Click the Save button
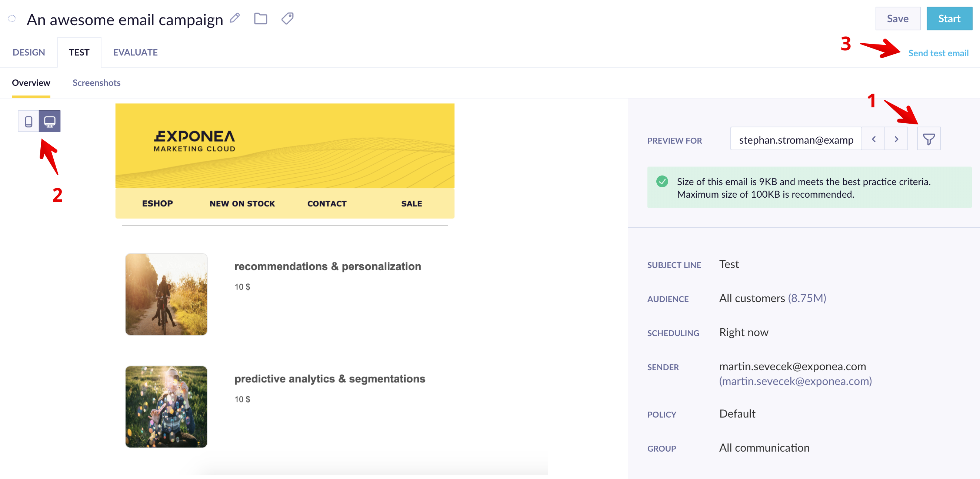The height and width of the screenshot is (479, 980). (897, 19)
